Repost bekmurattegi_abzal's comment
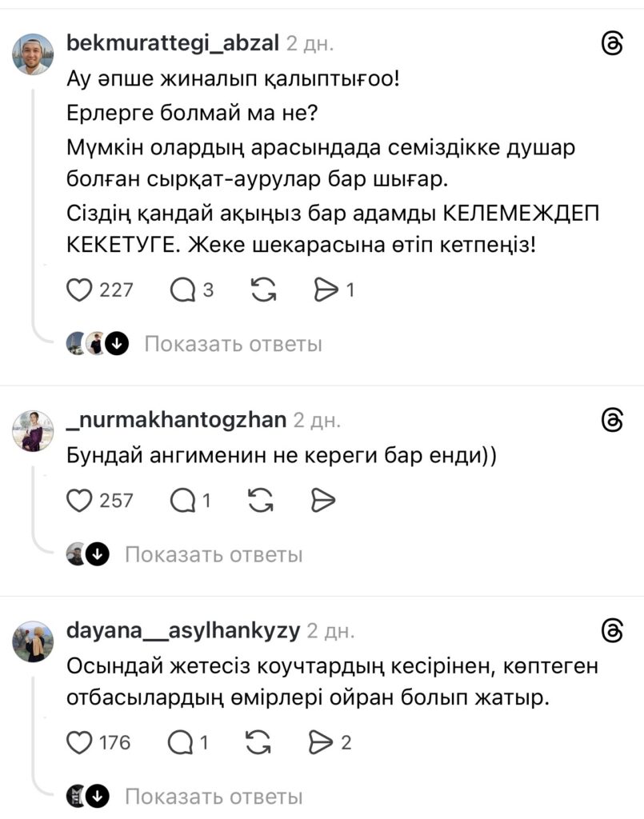Image resolution: width=644 pixels, height=819 pixels. [262, 291]
